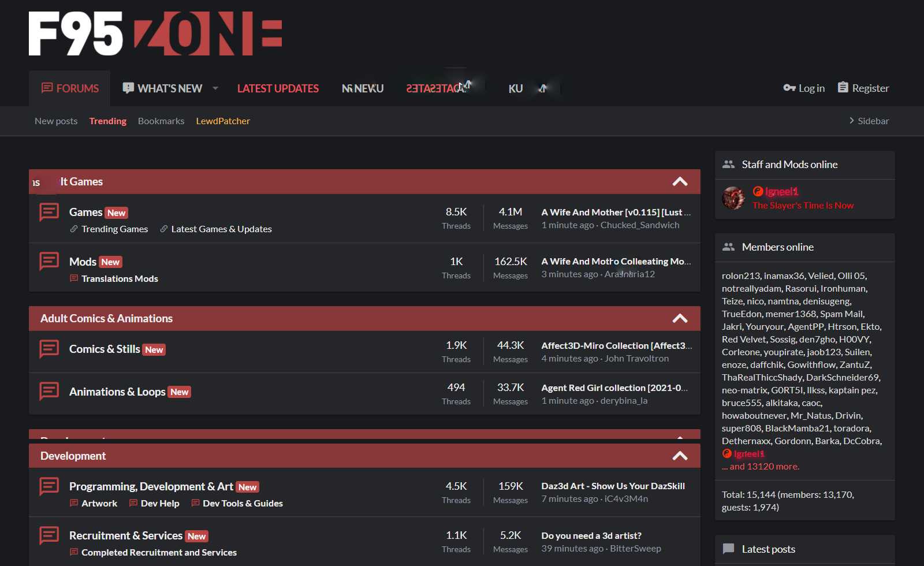Click '... and 13120 more.' link
This screenshot has height=566, width=924.
click(x=761, y=466)
